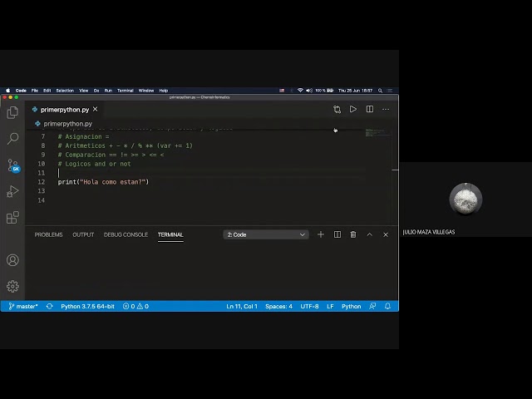Open the Go menu

tap(96, 91)
